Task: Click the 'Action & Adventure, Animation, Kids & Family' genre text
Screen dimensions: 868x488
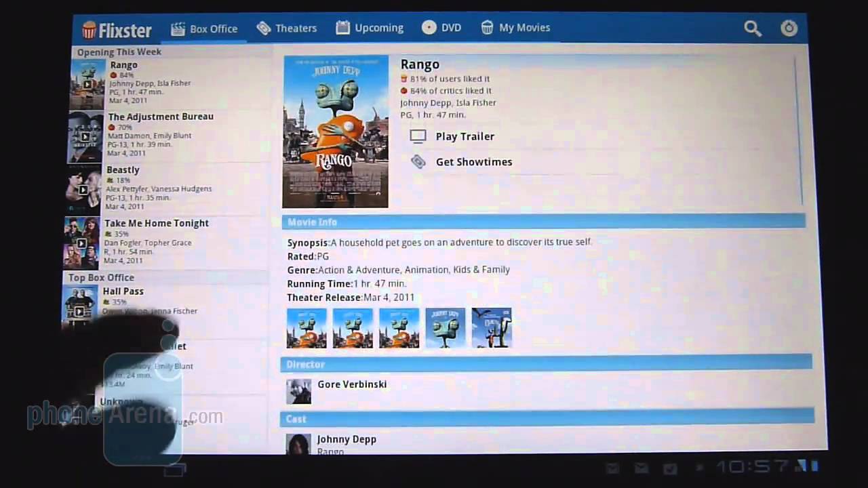Action: click(414, 270)
